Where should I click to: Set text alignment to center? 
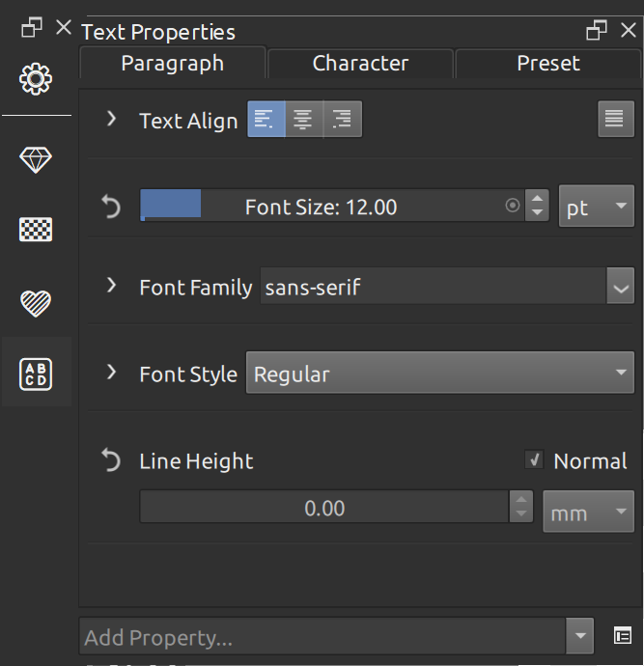(304, 120)
